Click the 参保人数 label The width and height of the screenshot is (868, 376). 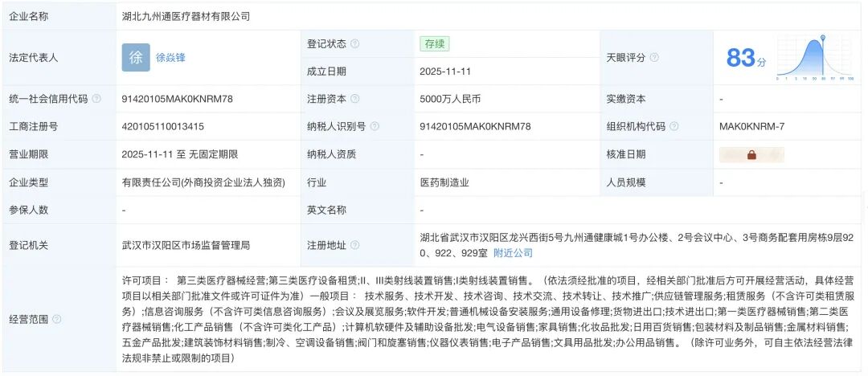click(30, 210)
